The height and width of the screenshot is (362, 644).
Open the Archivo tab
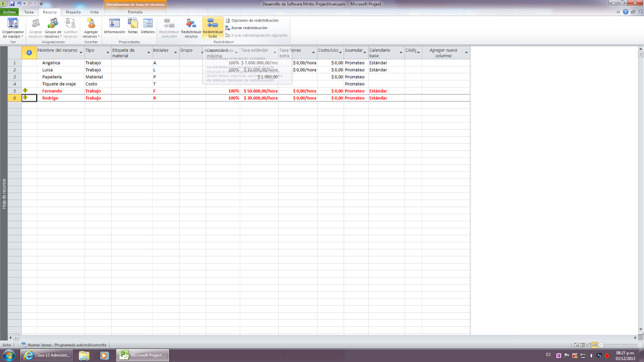click(x=10, y=12)
